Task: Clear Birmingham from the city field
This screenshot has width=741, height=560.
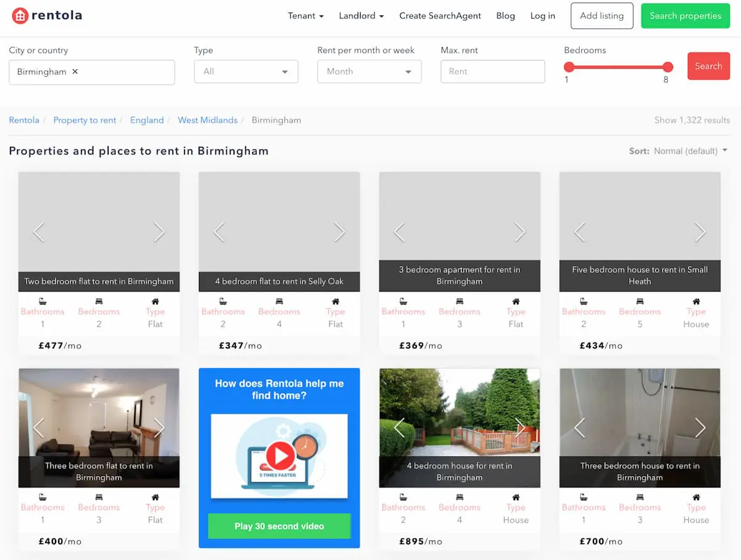Action: 75,72
